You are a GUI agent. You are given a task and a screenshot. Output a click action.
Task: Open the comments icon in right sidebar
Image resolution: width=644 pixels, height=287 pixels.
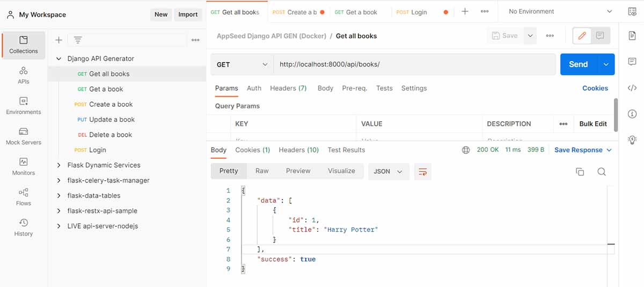pos(632,62)
